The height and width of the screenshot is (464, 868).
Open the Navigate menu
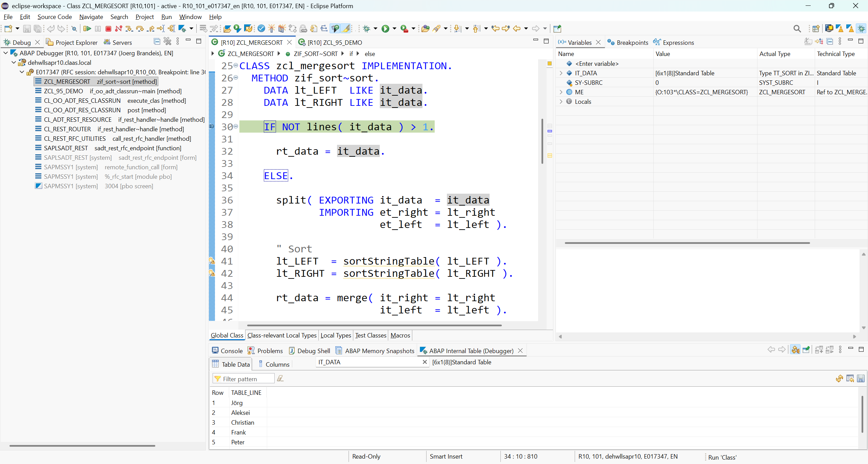point(91,17)
